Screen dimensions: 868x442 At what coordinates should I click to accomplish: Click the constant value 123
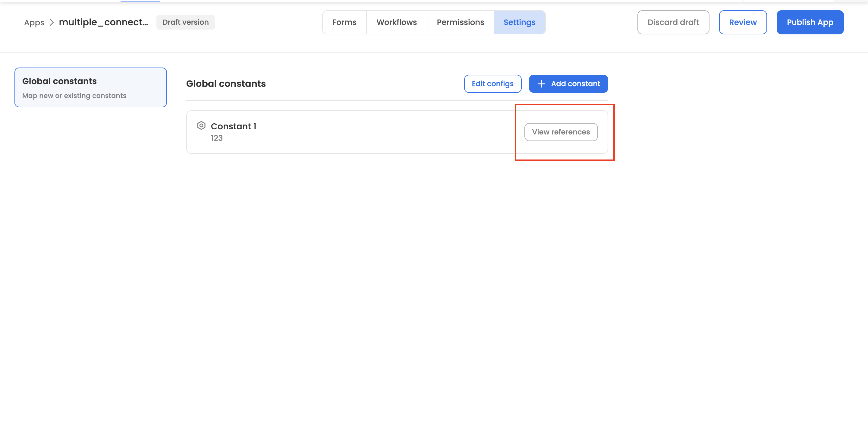click(217, 138)
